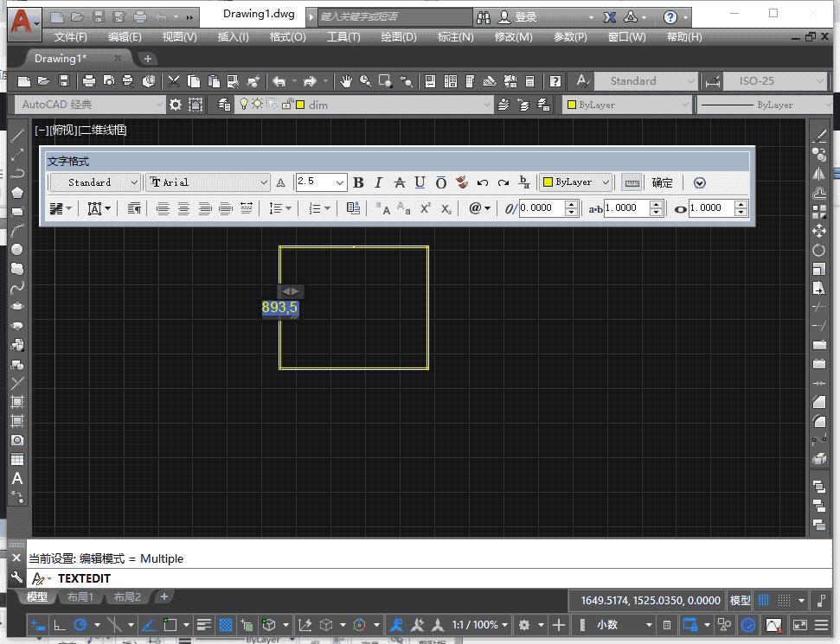Click the Cut scissors icon

(174, 81)
